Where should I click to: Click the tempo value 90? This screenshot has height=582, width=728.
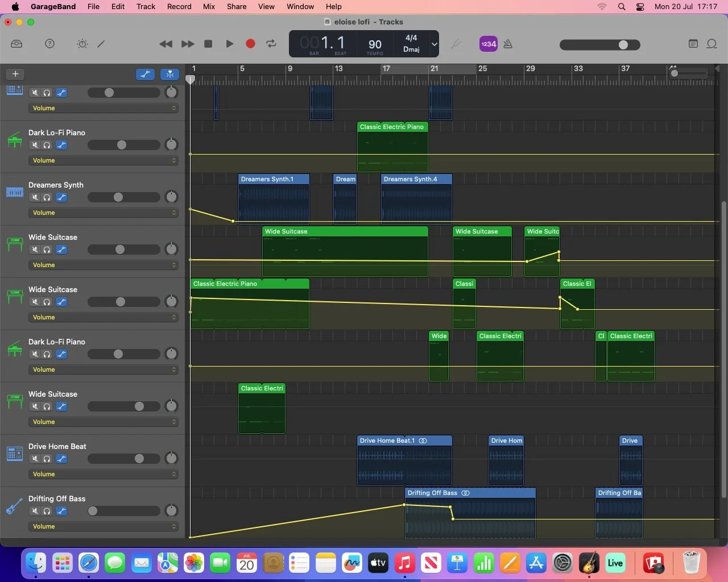coord(375,44)
